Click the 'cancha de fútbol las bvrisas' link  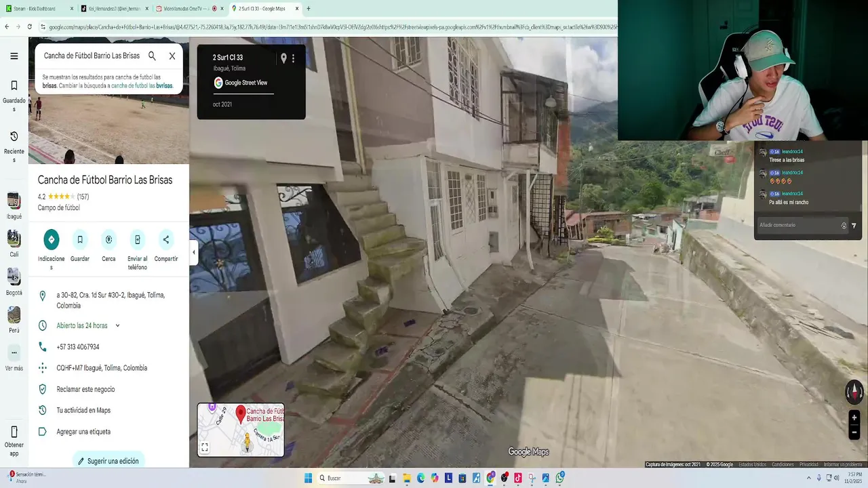142,86
